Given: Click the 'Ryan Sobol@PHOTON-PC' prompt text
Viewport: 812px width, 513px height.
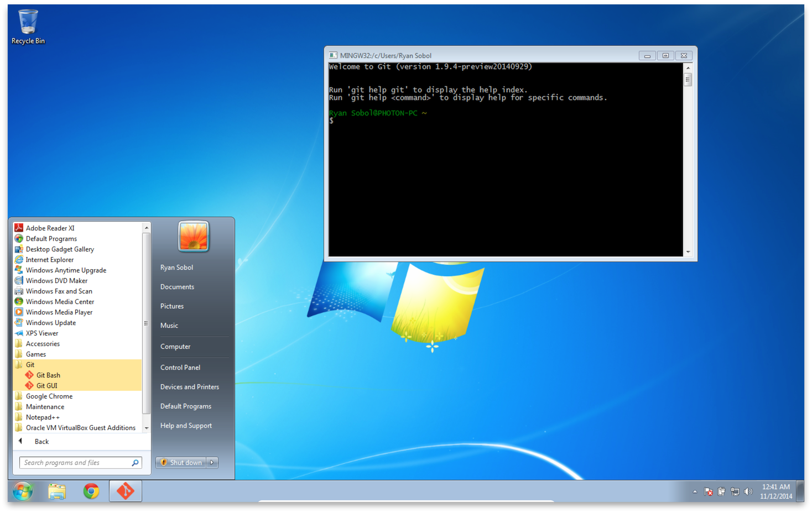Looking at the screenshot, I should click(373, 113).
